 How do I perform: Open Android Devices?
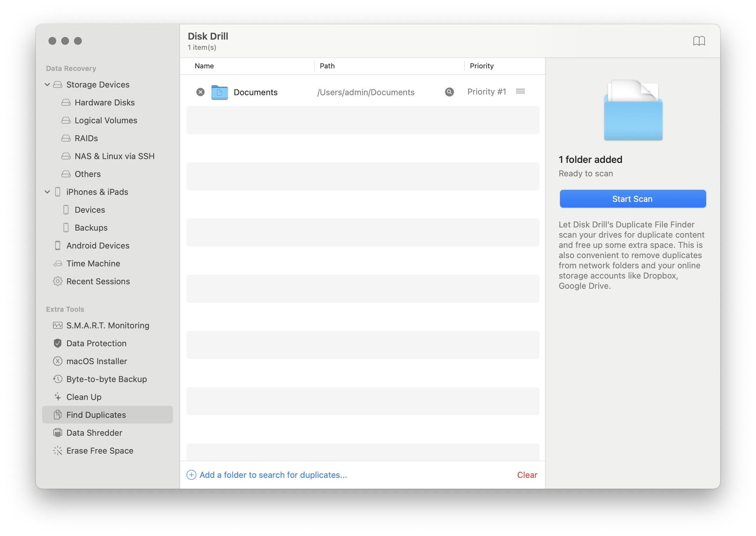click(98, 245)
